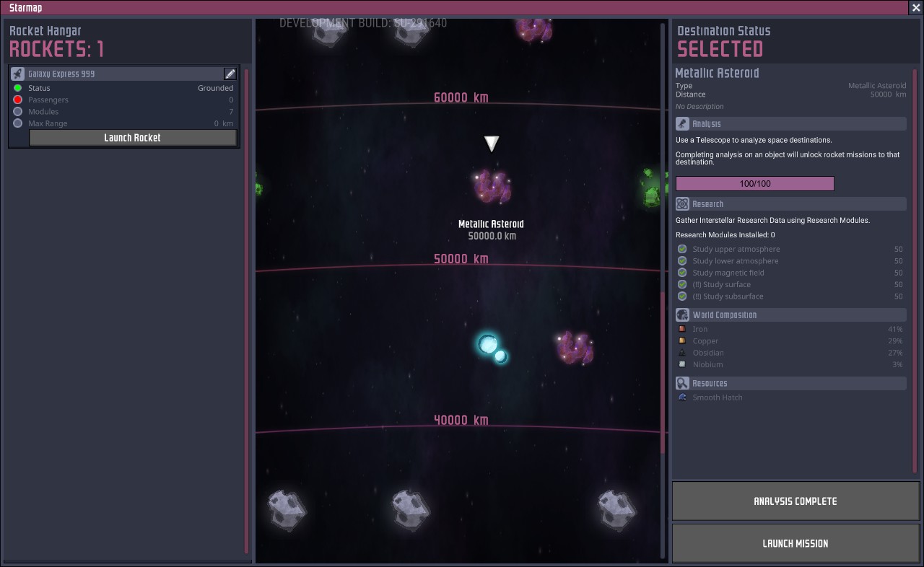Screen dimensions: 924x567
Task: Click the 100/100 analysis progress bar
Action: (754, 184)
